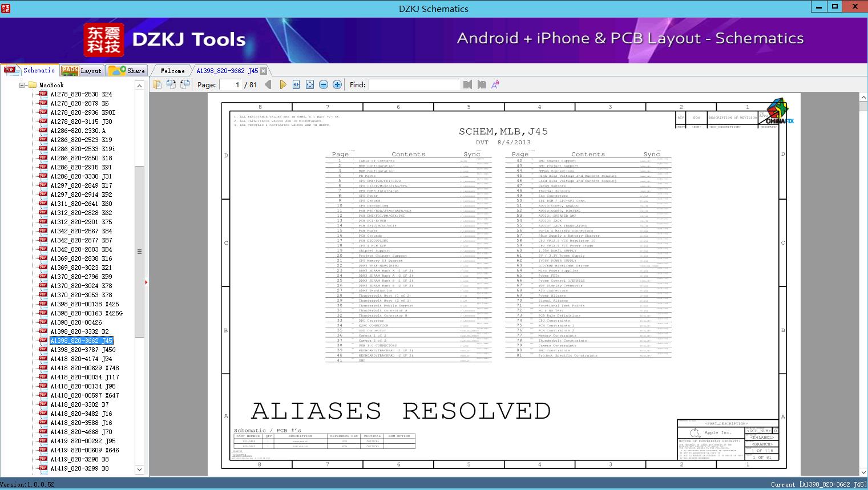Viewport: 868px width, 490px height.
Task: Open A1418_820-3302 D7 schematic
Action: click(79, 404)
